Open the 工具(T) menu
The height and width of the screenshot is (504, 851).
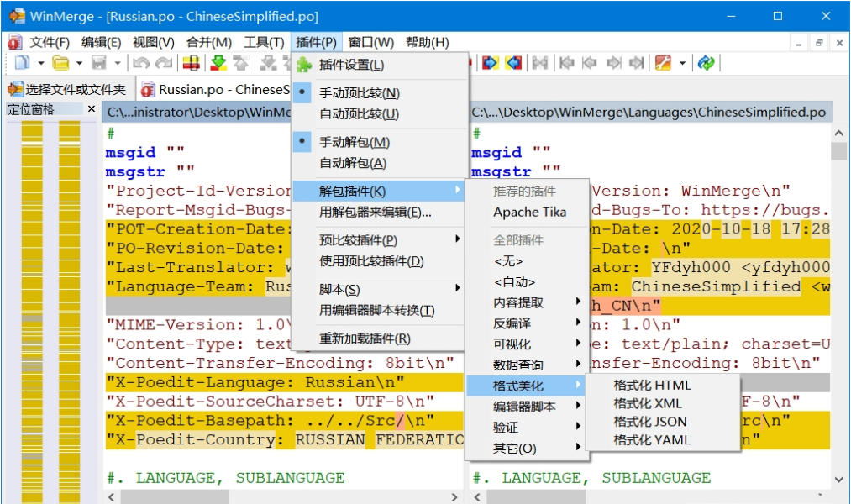[264, 42]
